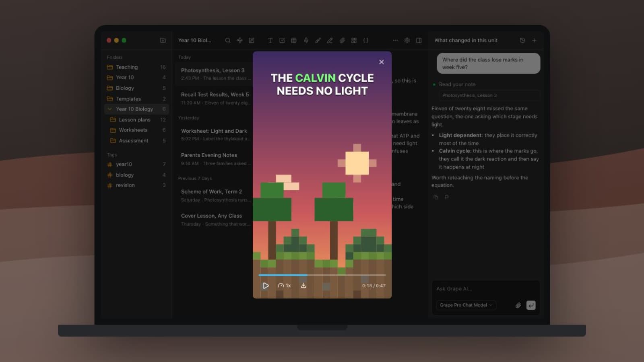Click the AI sparkle icon in toolbar
The image size is (644, 362).
239,40
